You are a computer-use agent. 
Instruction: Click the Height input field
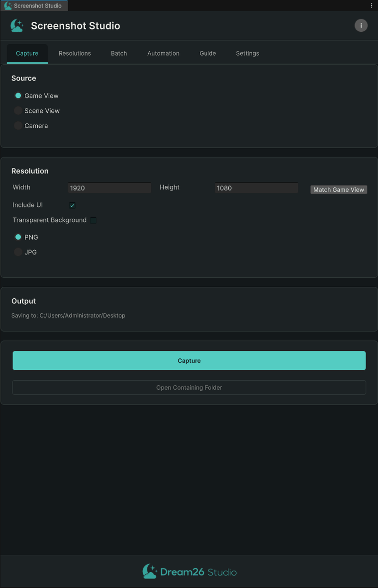click(256, 188)
